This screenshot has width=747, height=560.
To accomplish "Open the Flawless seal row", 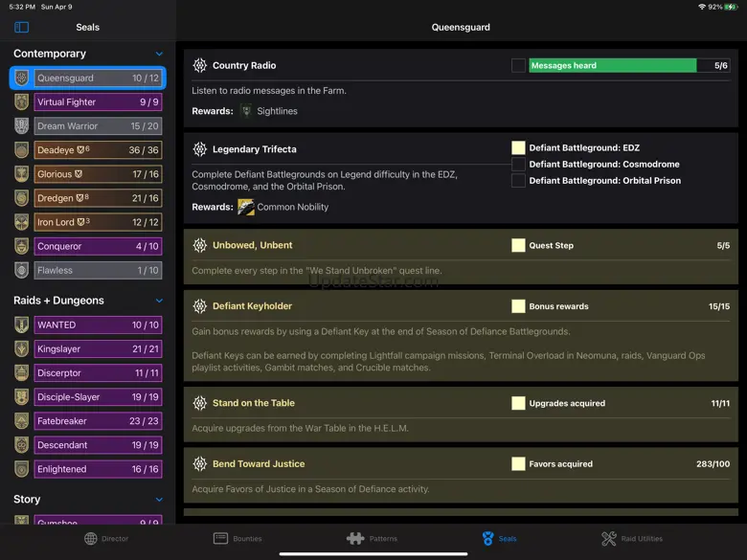I will click(x=98, y=270).
